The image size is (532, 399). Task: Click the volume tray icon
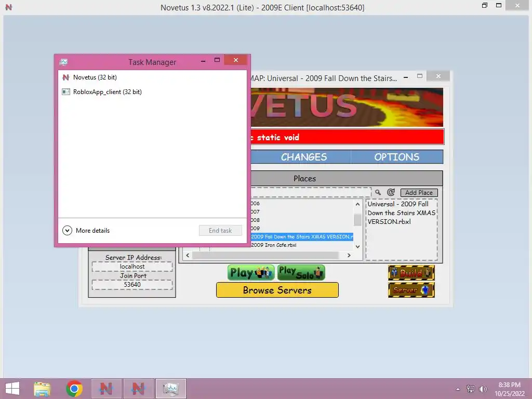click(483, 389)
